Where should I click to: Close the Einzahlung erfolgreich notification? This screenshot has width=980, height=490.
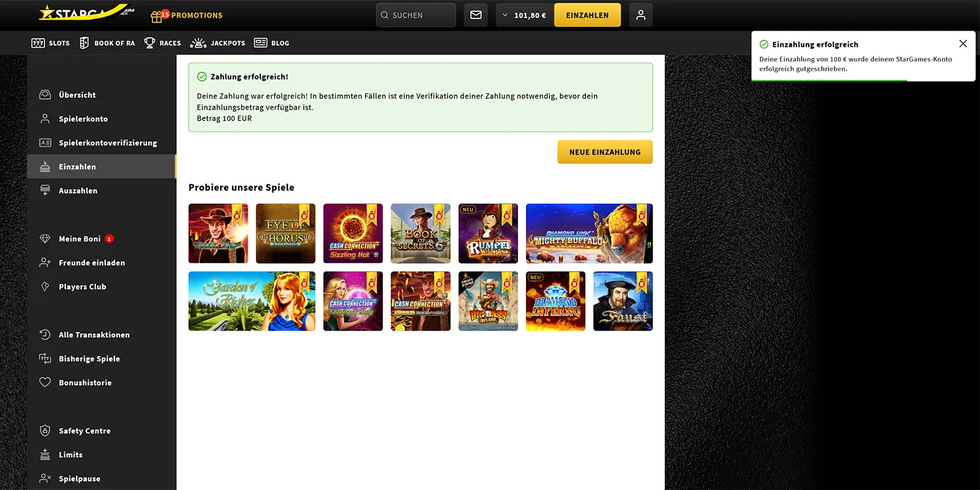click(x=963, y=44)
